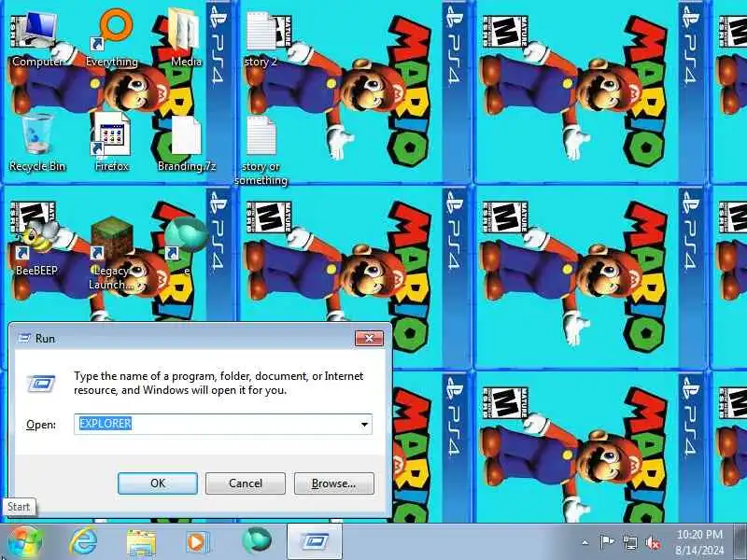Select the Run taskbar button
This screenshot has width=747, height=560.
(315, 542)
